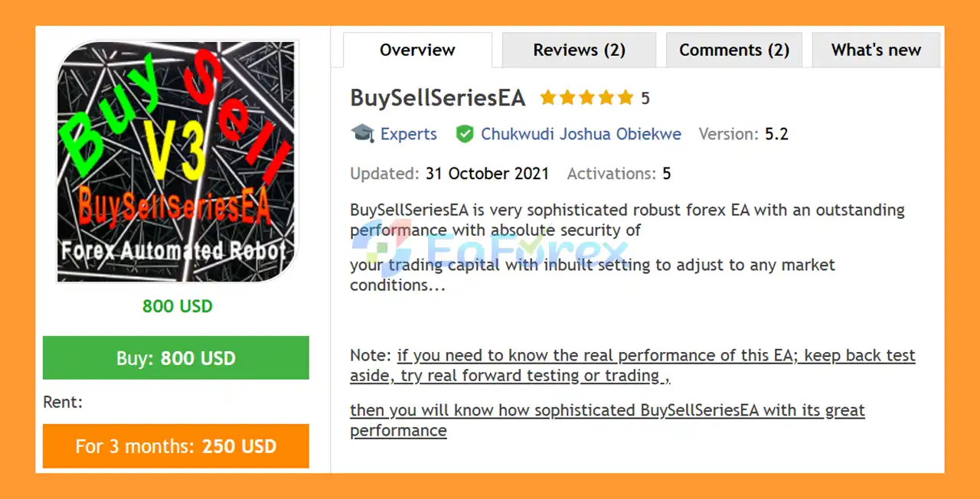Click the underlined real performance note link
This screenshot has height=499, width=980.
coord(632,365)
